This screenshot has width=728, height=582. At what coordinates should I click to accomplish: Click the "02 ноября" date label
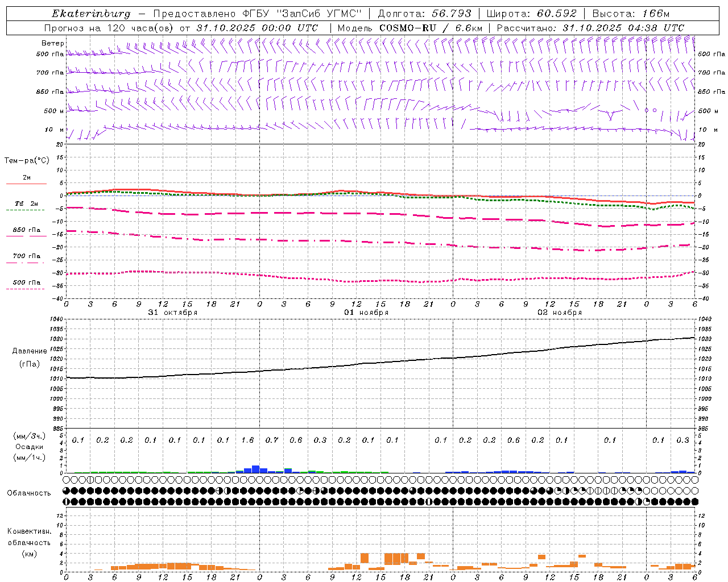click(560, 313)
